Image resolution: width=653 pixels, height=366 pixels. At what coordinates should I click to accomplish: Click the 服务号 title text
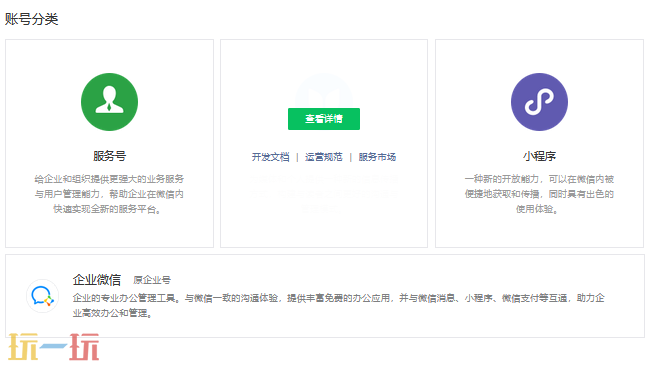click(x=110, y=156)
